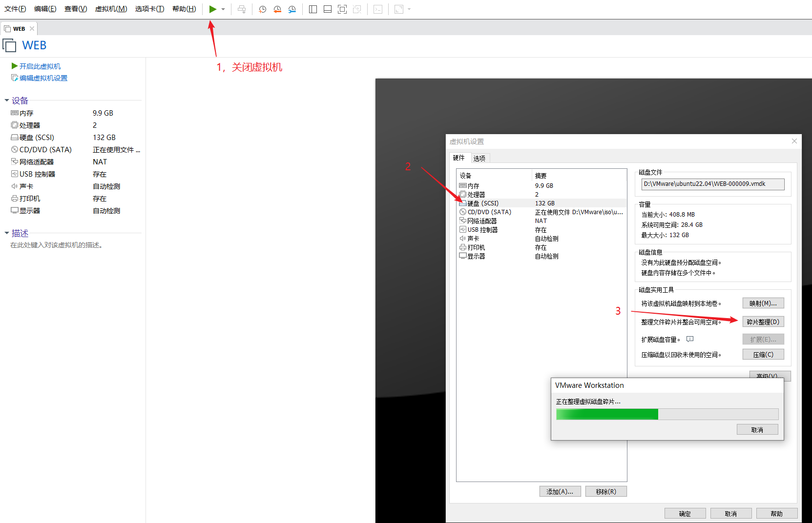Click the 碎片整理(D) button
The height and width of the screenshot is (523, 812).
pos(763,322)
